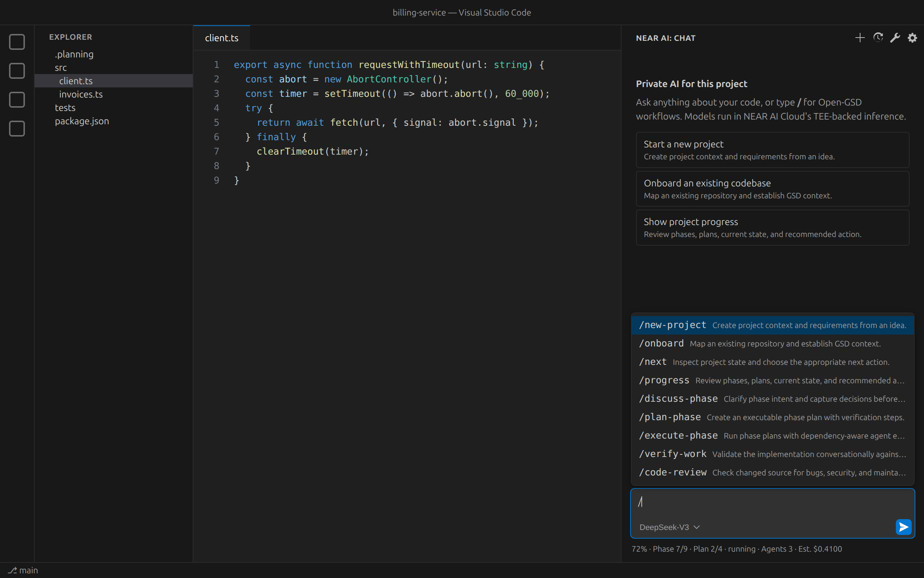Choose the /next command

[x=772, y=362]
